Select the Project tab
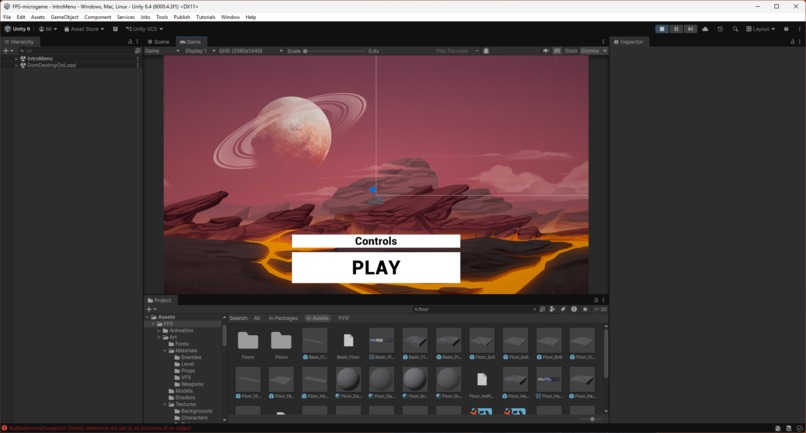Image resolution: width=806 pixels, height=433 pixels. tap(160, 300)
